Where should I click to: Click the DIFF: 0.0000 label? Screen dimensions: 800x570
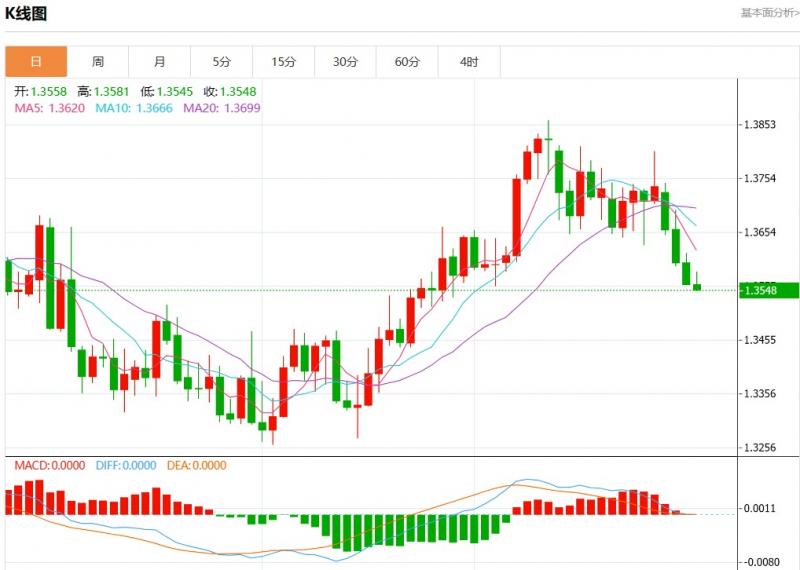pyautogui.click(x=126, y=465)
